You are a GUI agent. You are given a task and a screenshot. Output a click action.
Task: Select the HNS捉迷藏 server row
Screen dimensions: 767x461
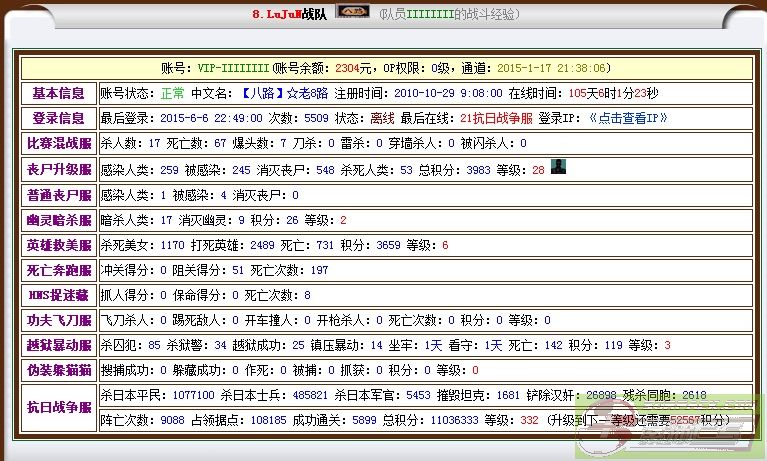(x=58, y=295)
